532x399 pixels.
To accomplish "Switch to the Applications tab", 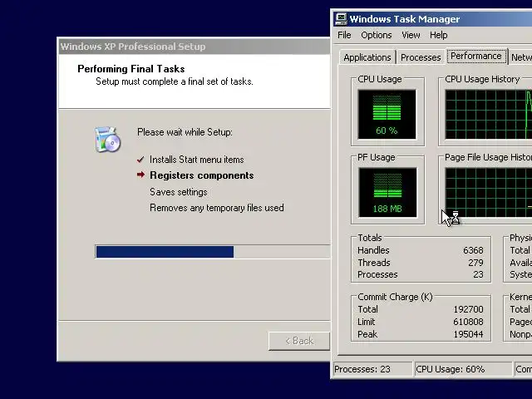I will [x=367, y=57].
